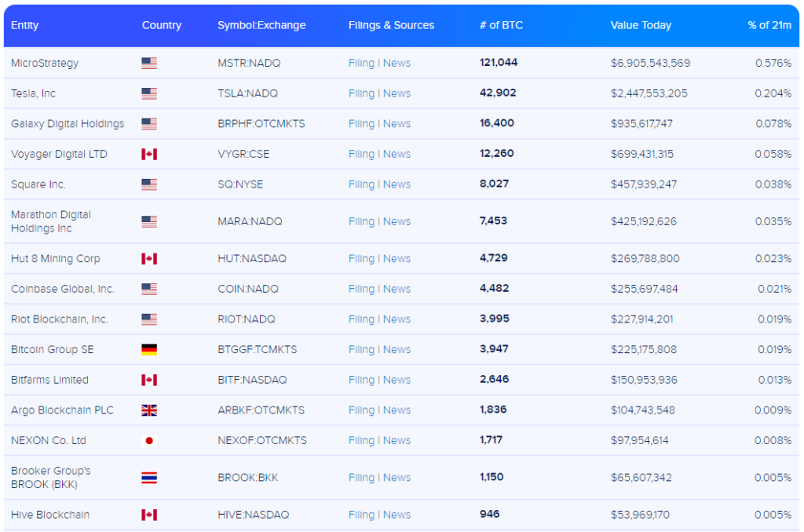This screenshot has height=532, width=804.
Task: Click the UK flag for Argo Blockchain PLC
Action: [149, 410]
